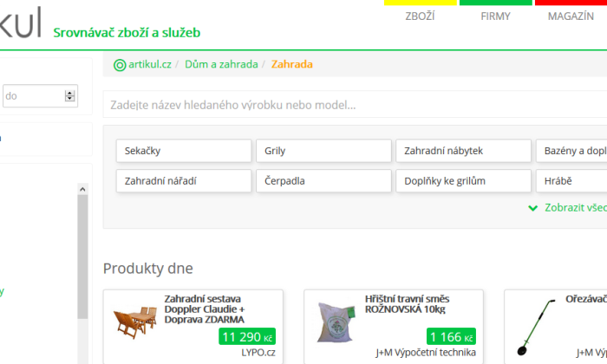Screen dimensions: 607x364
Task: Open the Čerpadla category
Action: tap(323, 181)
